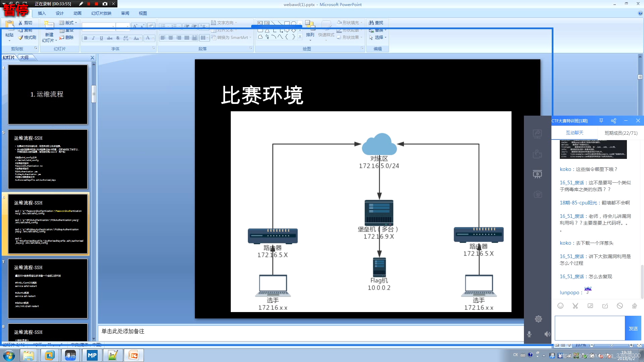Toggle the speaker volume icon
Screen dimensions: 644x362
click(x=547, y=334)
